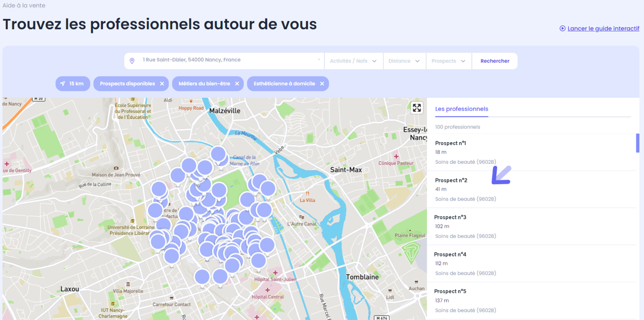Screen dimensions: 644x320
Task: Click the Plaine Flageul stadium icon
Action: [410, 230]
